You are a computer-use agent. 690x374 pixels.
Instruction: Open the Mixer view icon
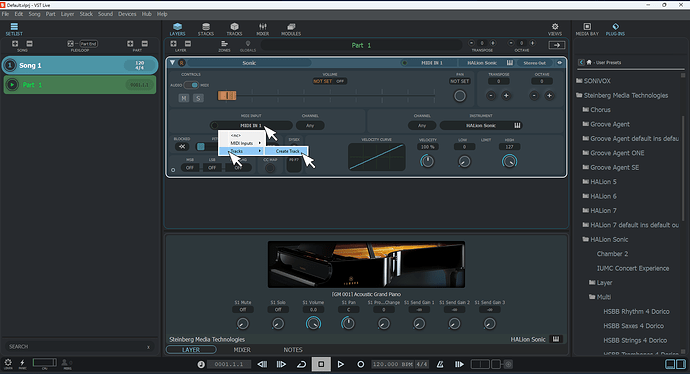coord(263,29)
